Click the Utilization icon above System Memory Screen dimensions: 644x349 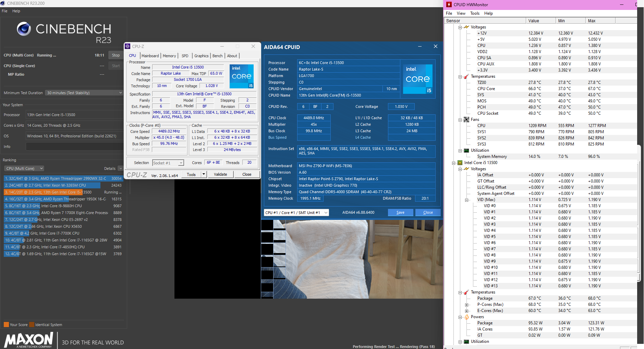point(466,150)
